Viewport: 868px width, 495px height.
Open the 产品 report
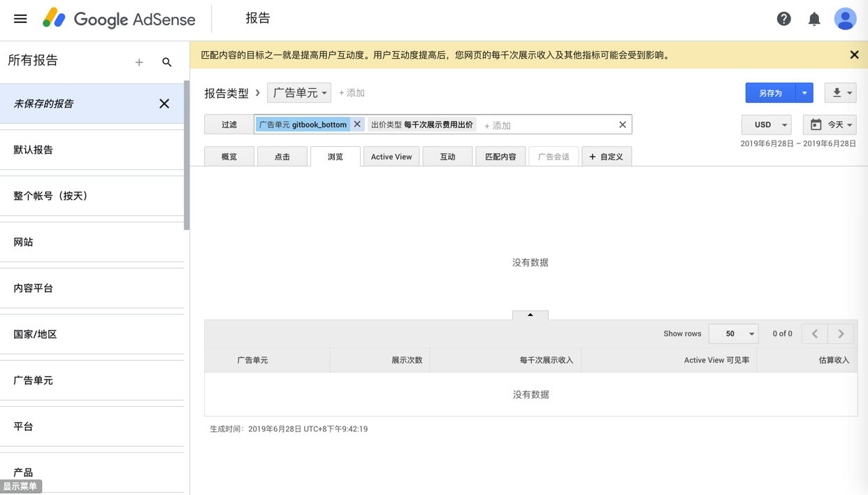[92, 473]
